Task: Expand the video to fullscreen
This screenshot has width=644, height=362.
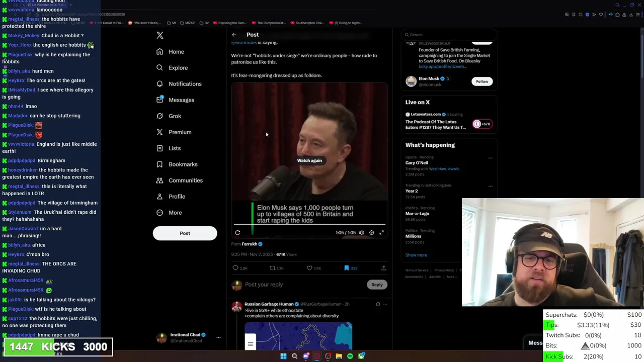Action: click(381, 233)
